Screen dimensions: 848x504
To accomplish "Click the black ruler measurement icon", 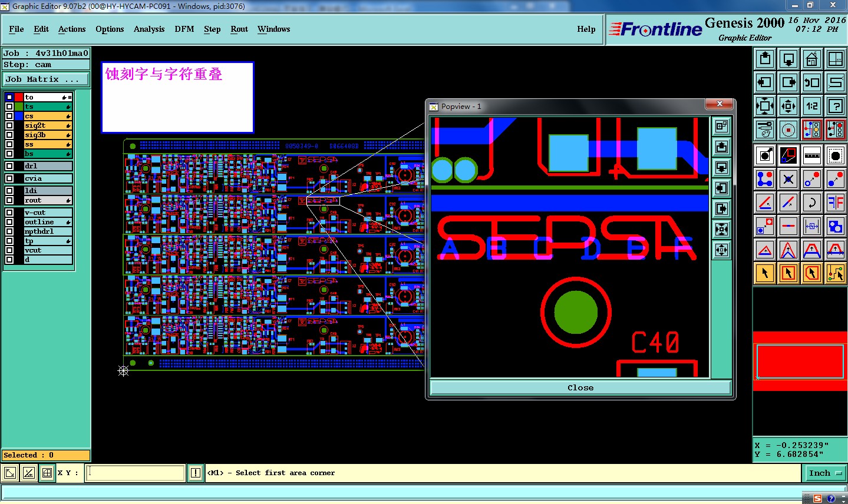I will (x=812, y=155).
